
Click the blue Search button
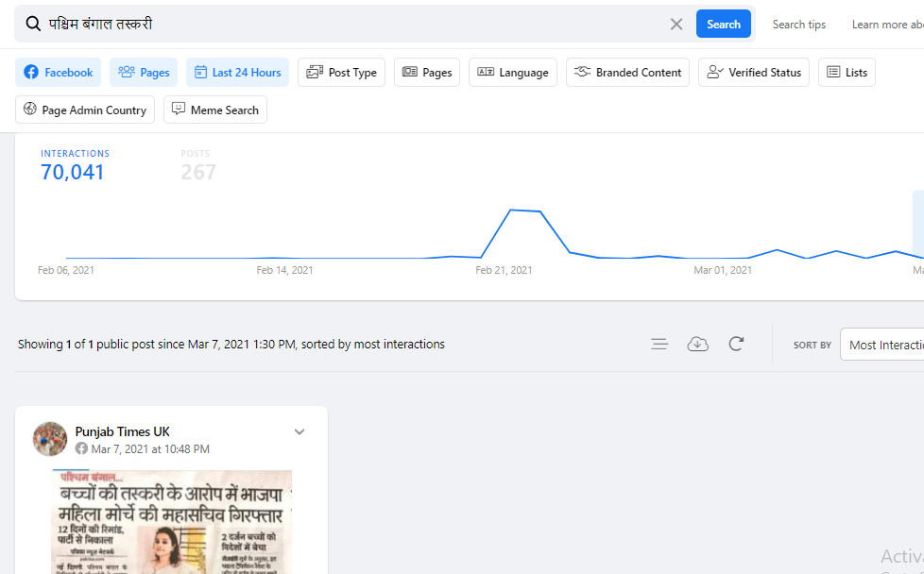[x=723, y=25]
